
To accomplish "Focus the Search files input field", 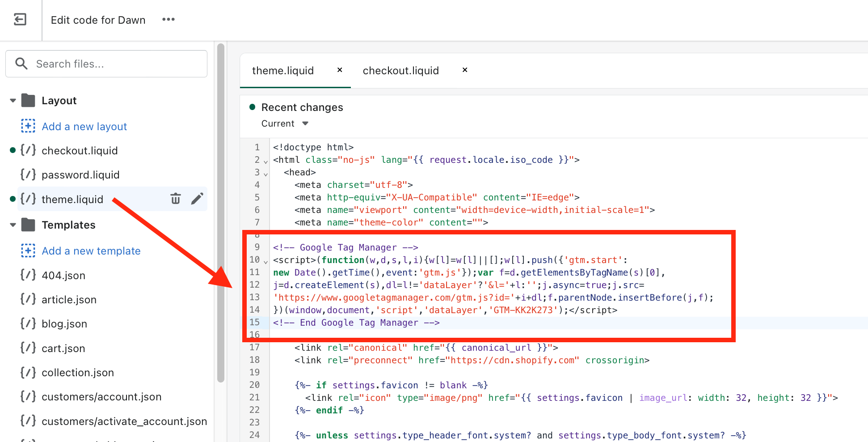I will pyautogui.click(x=106, y=64).
